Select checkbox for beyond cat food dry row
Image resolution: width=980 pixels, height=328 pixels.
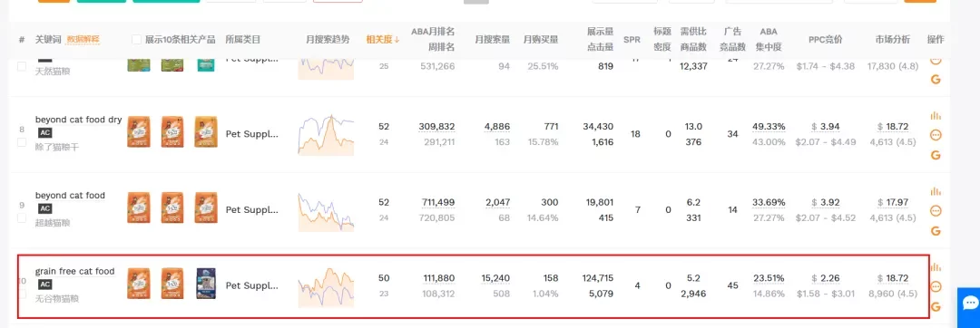coord(22,142)
